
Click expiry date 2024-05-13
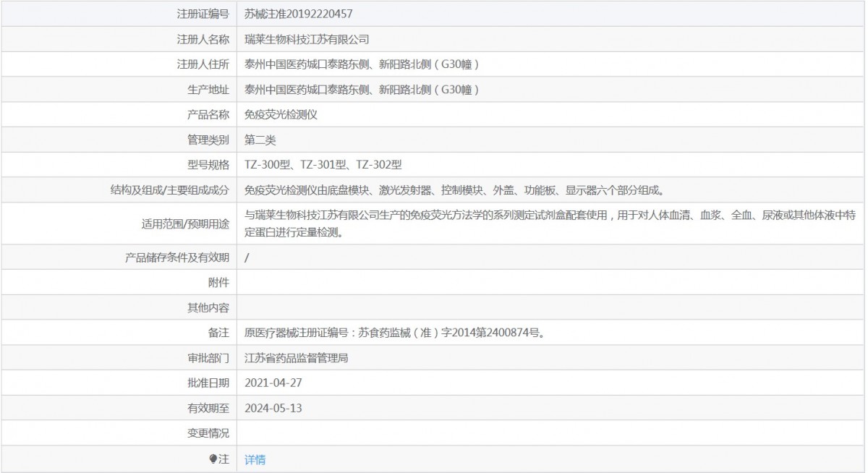tap(273, 409)
